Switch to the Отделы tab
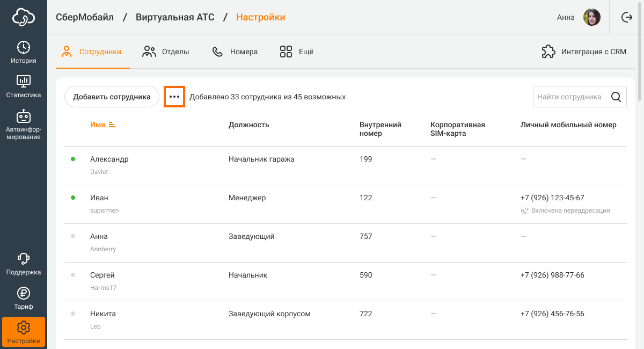Viewport: 644px width, 349px height. tap(165, 52)
